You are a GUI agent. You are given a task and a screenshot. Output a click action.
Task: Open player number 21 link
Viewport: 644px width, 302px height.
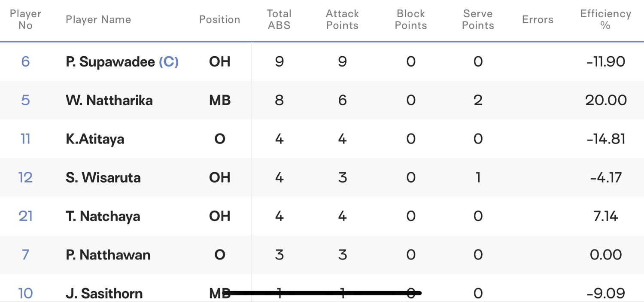click(25, 216)
